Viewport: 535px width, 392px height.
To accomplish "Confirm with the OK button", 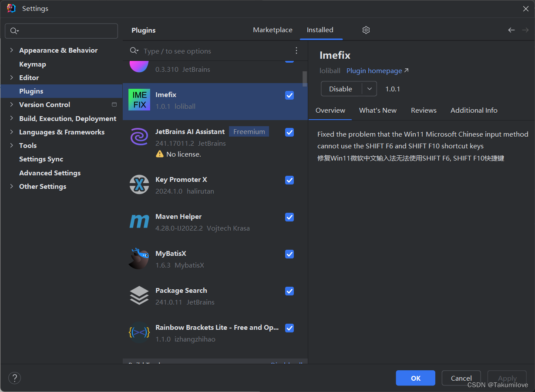I will pyautogui.click(x=416, y=378).
